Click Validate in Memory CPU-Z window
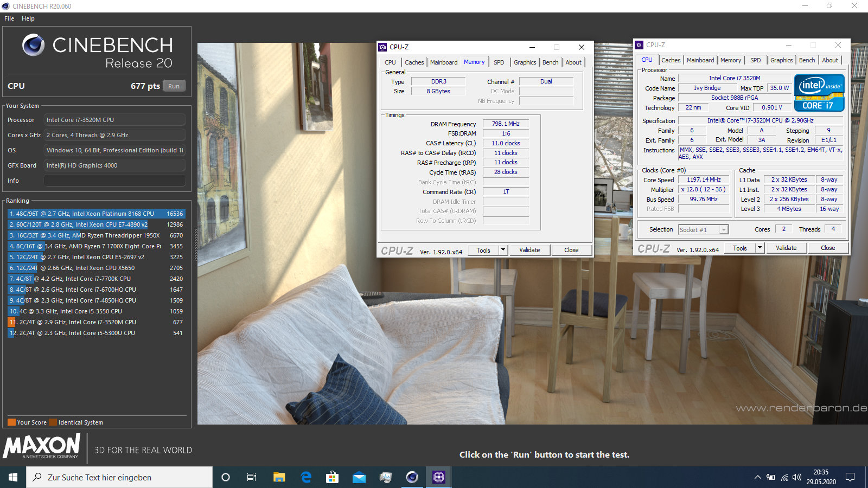The image size is (868, 488). click(529, 250)
